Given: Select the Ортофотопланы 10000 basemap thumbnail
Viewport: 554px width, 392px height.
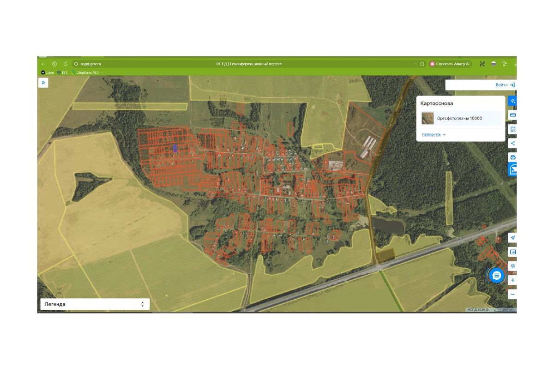Looking at the screenshot, I should 428,118.
